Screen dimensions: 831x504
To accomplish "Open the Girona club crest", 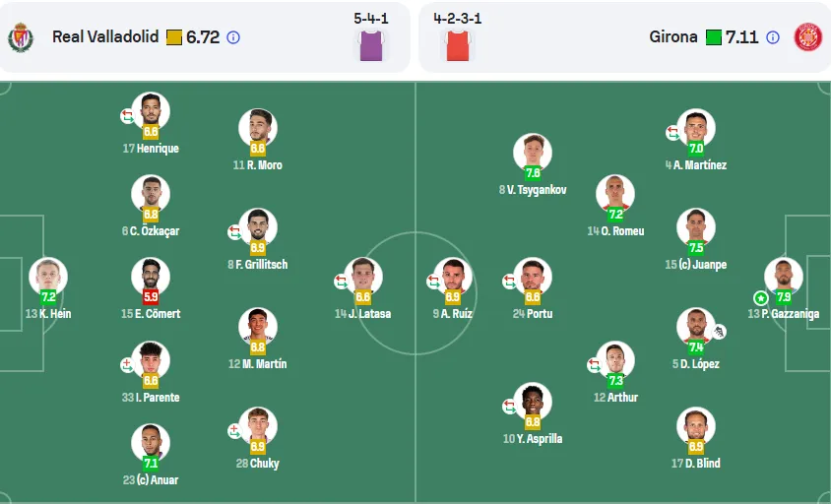I will (808, 37).
